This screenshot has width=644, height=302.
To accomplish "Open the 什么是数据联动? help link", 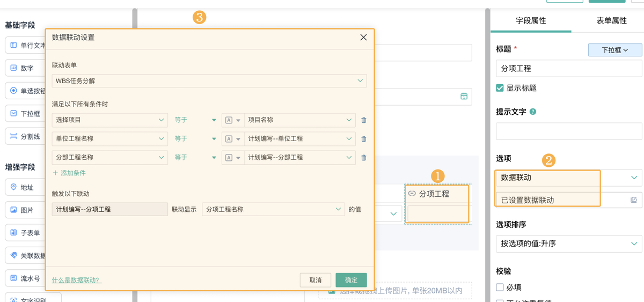I will tap(77, 280).
